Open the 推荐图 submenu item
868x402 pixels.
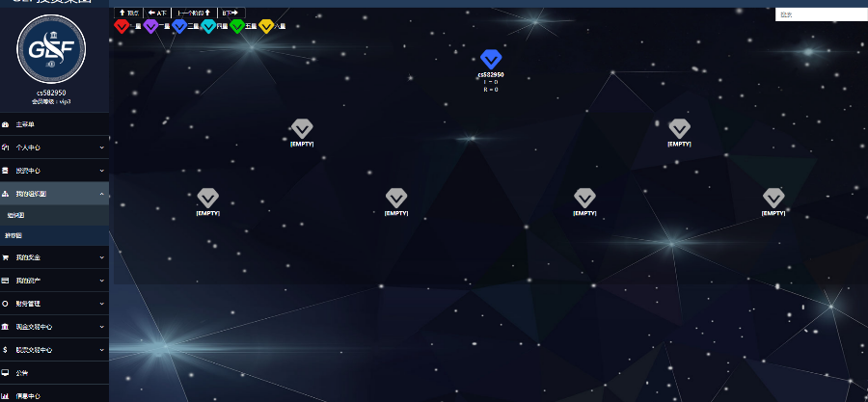(x=54, y=235)
